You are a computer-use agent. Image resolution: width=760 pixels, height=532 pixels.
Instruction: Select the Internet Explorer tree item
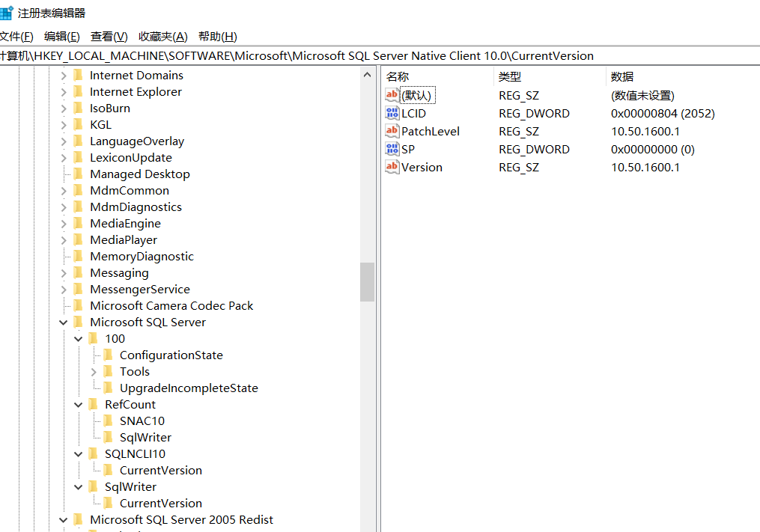(136, 92)
